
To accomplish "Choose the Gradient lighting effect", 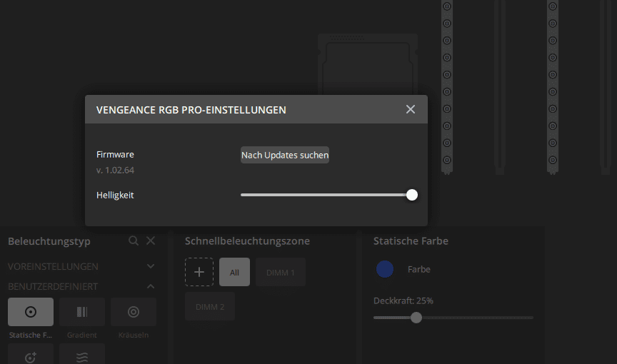I will pyautogui.click(x=82, y=312).
